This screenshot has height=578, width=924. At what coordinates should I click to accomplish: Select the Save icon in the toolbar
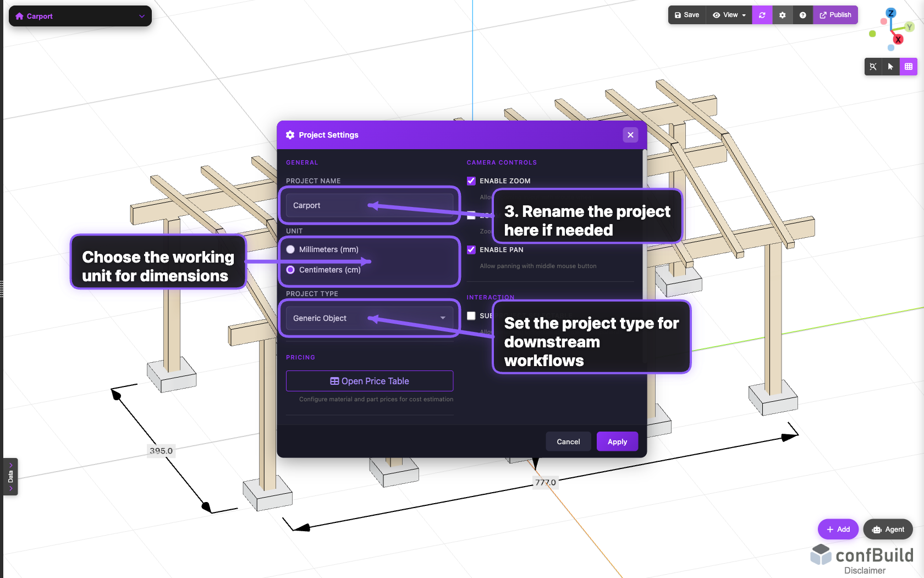click(x=678, y=15)
